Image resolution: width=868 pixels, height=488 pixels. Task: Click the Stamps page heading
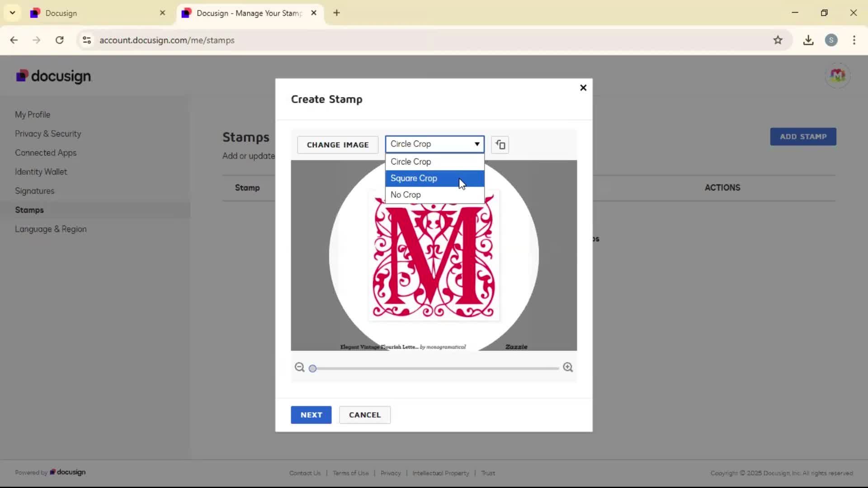click(x=245, y=137)
